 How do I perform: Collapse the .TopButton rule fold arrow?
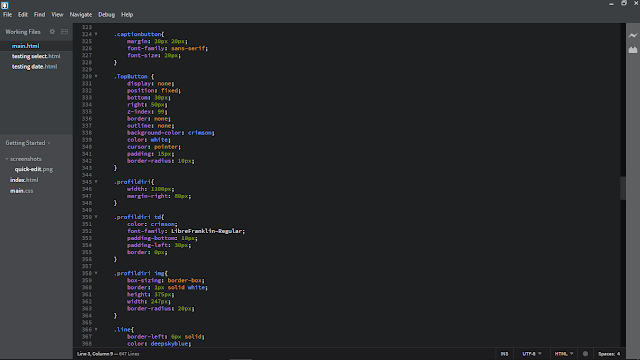click(96, 76)
